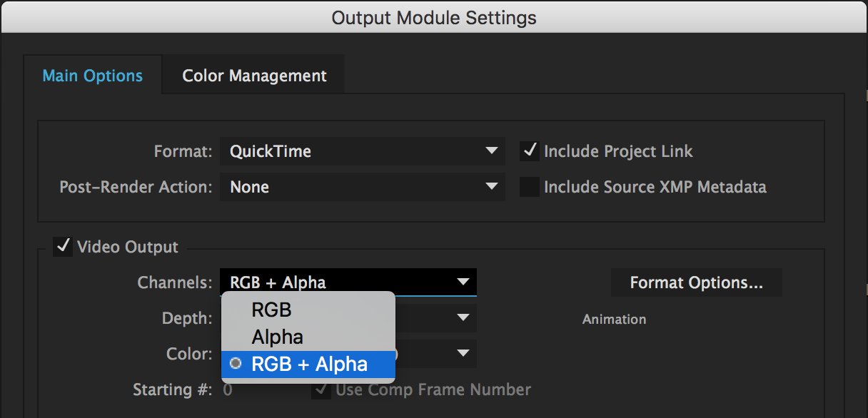Click the Post-Render Action label

pos(136,187)
